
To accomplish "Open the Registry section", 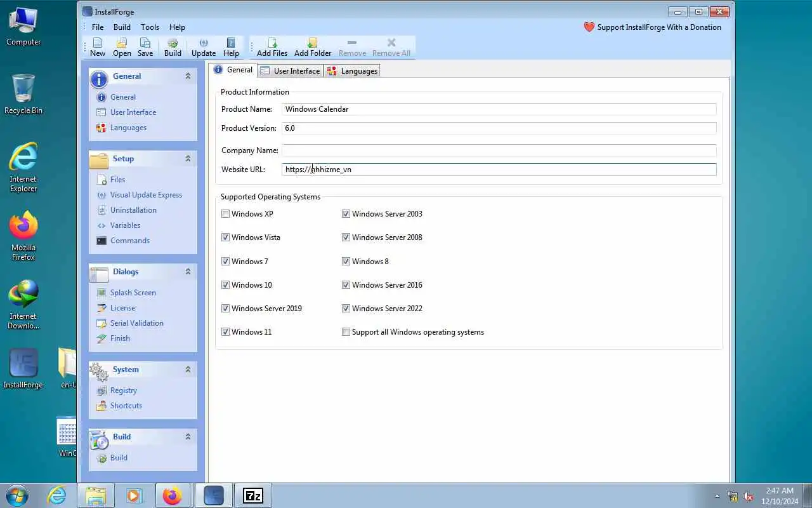I will (123, 391).
